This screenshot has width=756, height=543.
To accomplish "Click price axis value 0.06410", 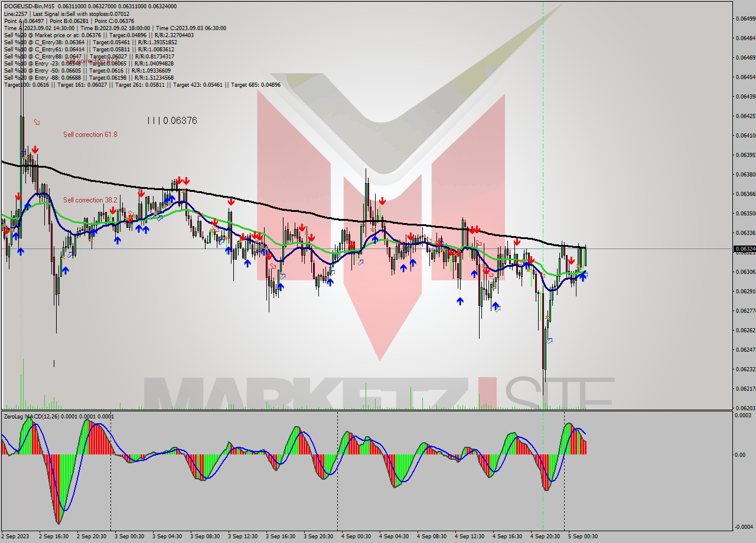I will [745, 135].
